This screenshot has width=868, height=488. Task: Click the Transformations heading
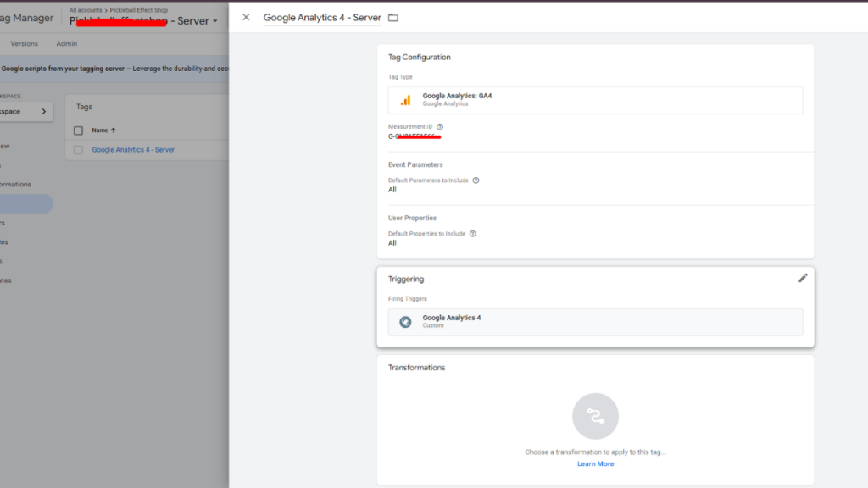pyautogui.click(x=416, y=368)
